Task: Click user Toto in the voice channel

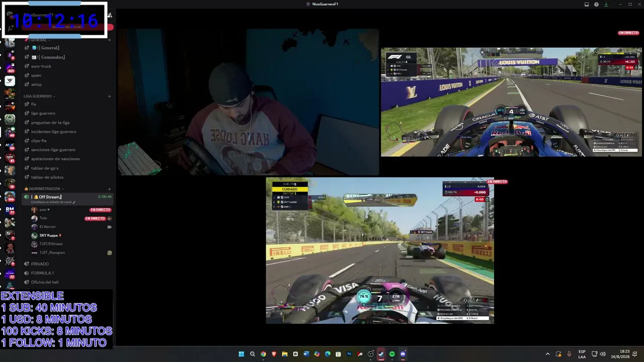Action: coord(71,218)
